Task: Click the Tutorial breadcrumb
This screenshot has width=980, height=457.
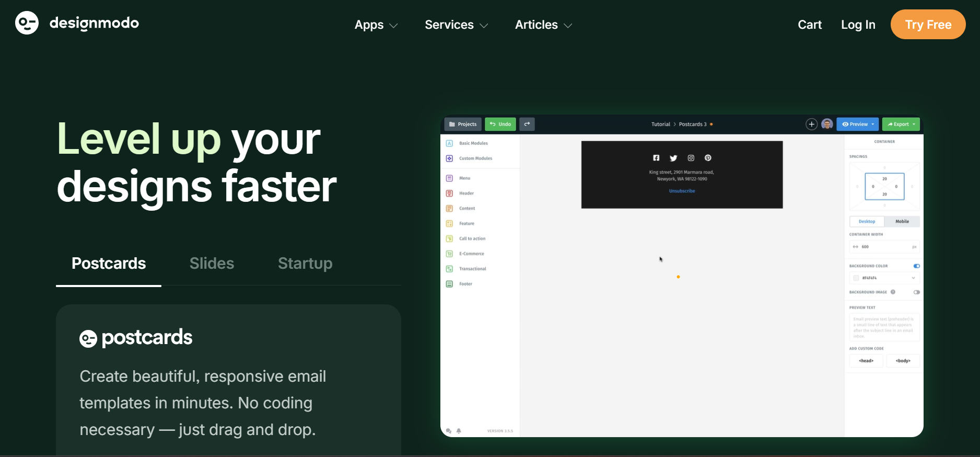Action: click(x=660, y=124)
